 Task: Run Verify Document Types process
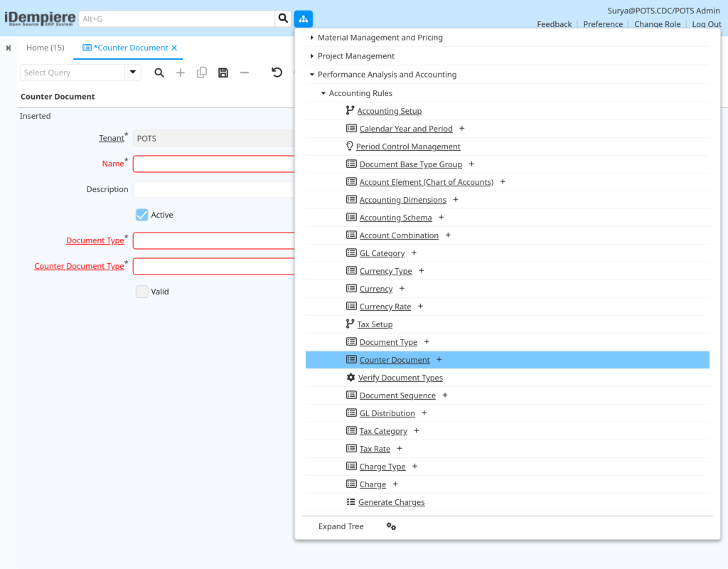click(x=400, y=378)
